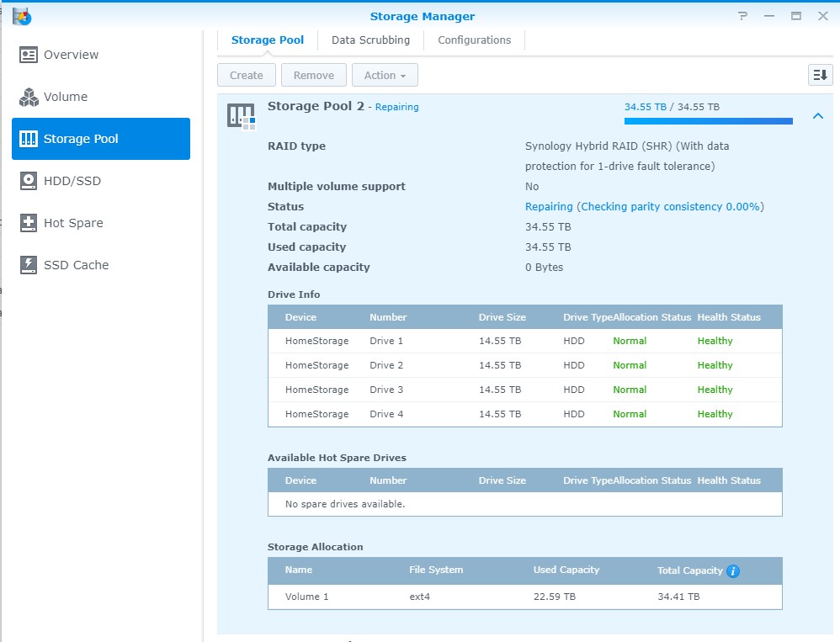Click the 34.41 TB total capacity cell

point(678,597)
